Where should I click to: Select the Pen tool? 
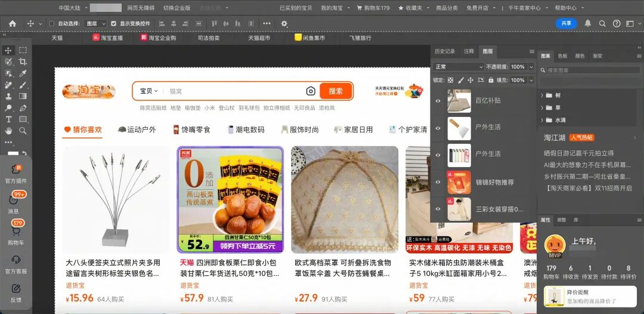pyautogui.click(x=23, y=108)
